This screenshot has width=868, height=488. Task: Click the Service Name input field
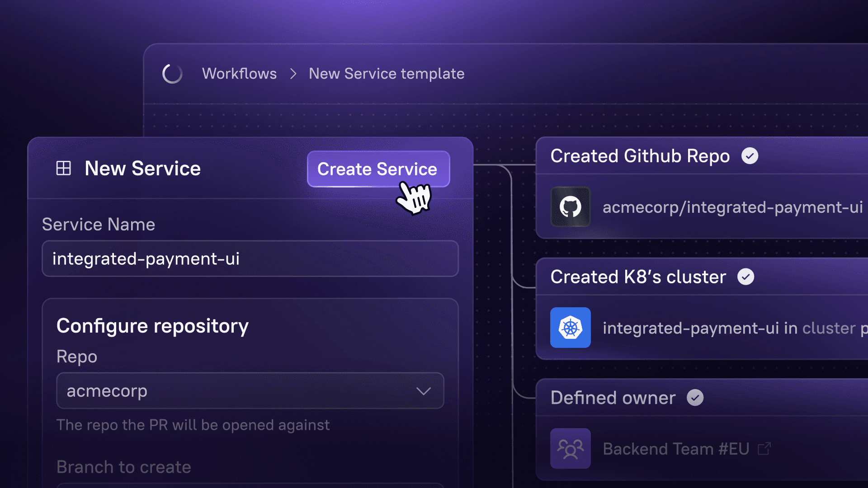pyautogui.click(x=250, y=258)
